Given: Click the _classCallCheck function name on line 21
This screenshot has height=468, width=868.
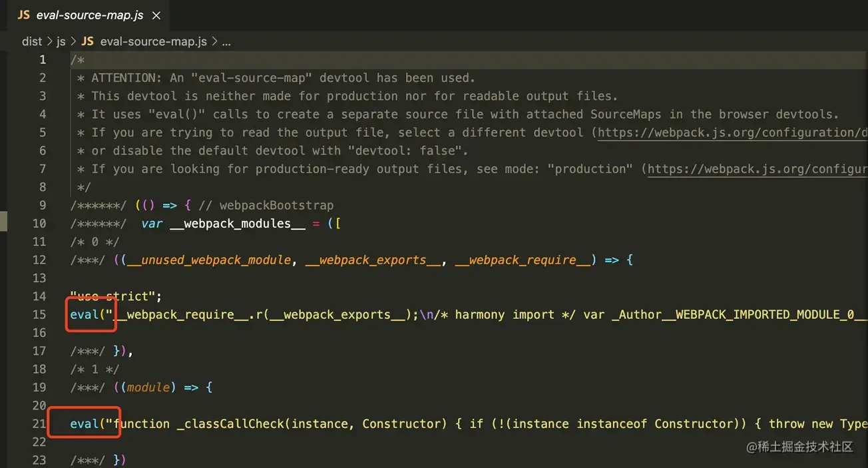Looking at the screenshot, I should pos(230,424).
